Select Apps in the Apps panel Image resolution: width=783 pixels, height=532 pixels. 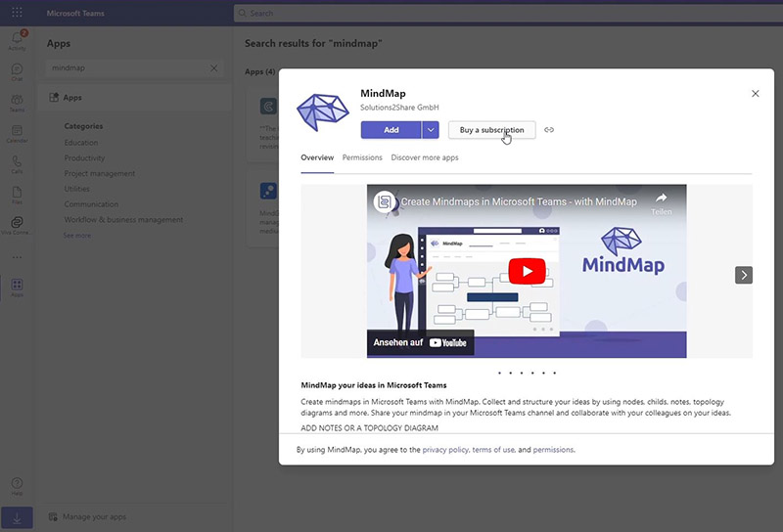click(x=135, y=98)
